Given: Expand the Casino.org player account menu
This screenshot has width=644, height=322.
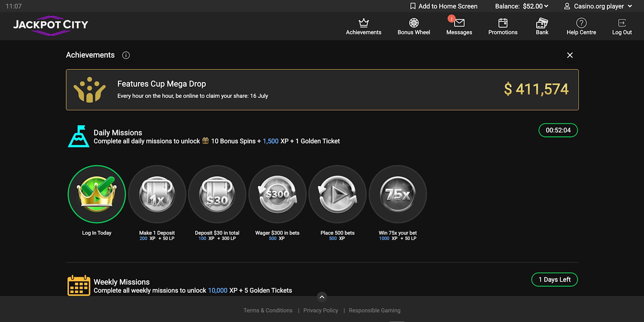Looking at the screenshot, I should (598, 6).
